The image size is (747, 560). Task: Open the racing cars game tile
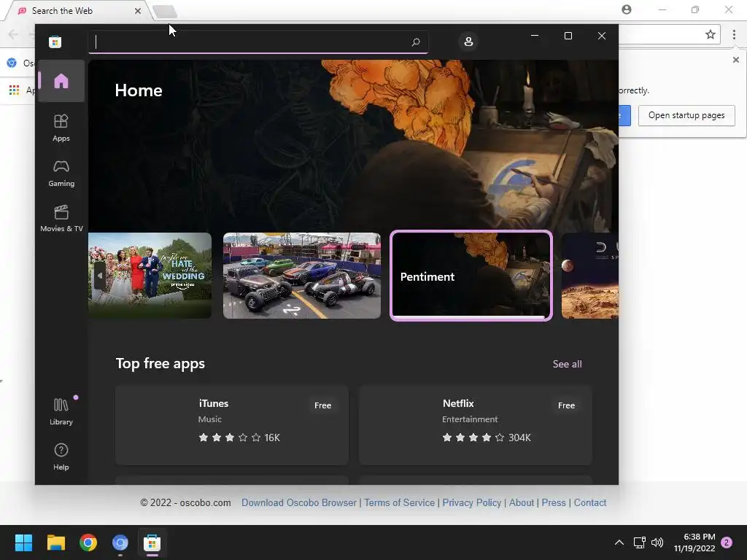(301, 275)
